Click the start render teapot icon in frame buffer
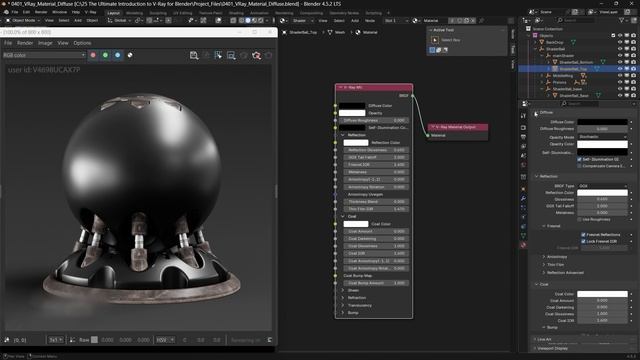 (x=256, y=55)
